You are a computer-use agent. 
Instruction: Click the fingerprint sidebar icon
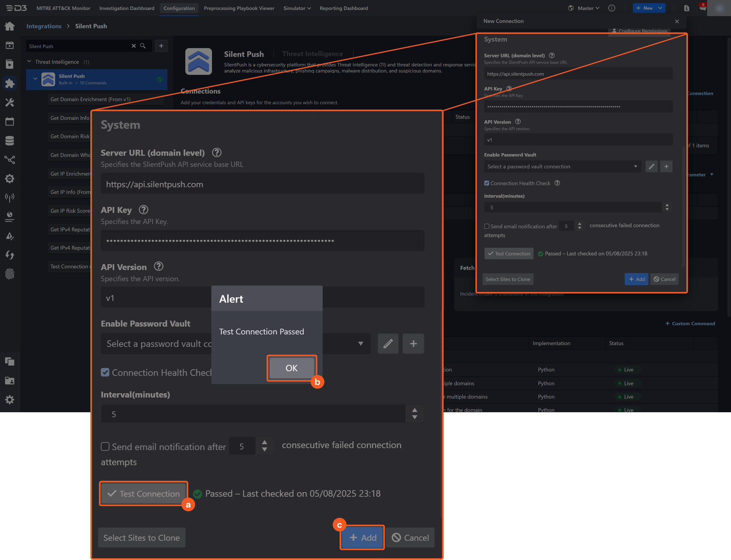pos(10,274)
